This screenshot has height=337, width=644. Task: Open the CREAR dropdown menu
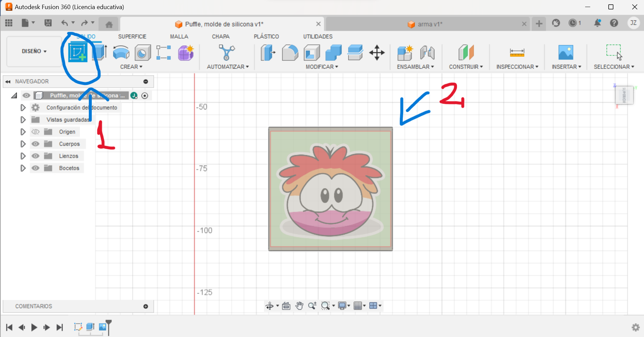(131, 67)
